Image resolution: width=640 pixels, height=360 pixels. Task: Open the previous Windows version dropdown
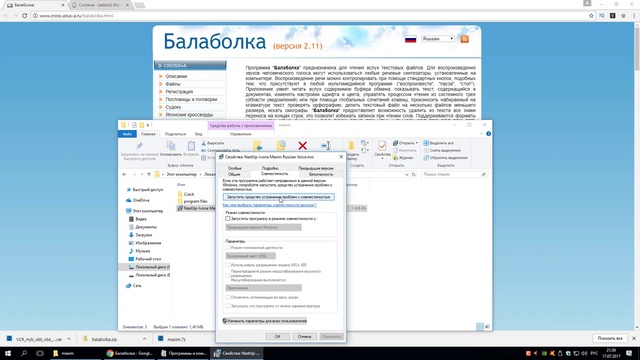[264, 227]
